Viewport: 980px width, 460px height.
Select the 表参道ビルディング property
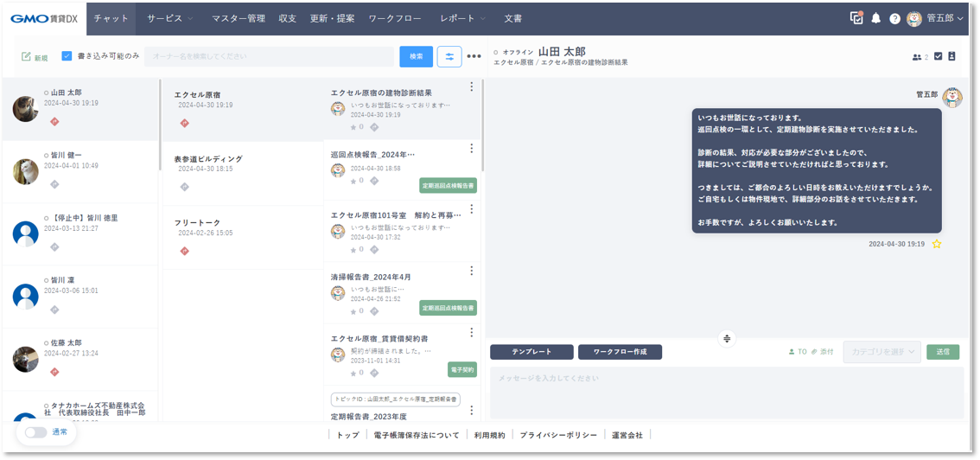243,173
